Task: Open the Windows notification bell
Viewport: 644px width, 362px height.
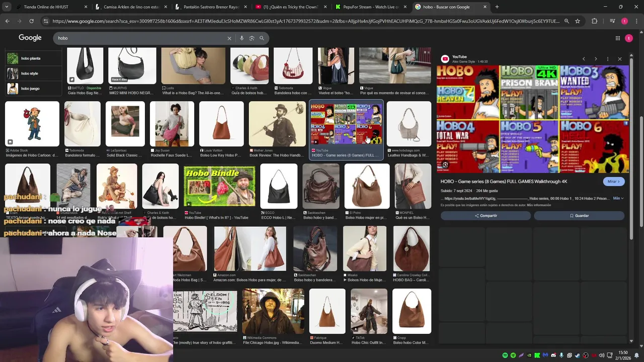Action: (x=636, y=355)
